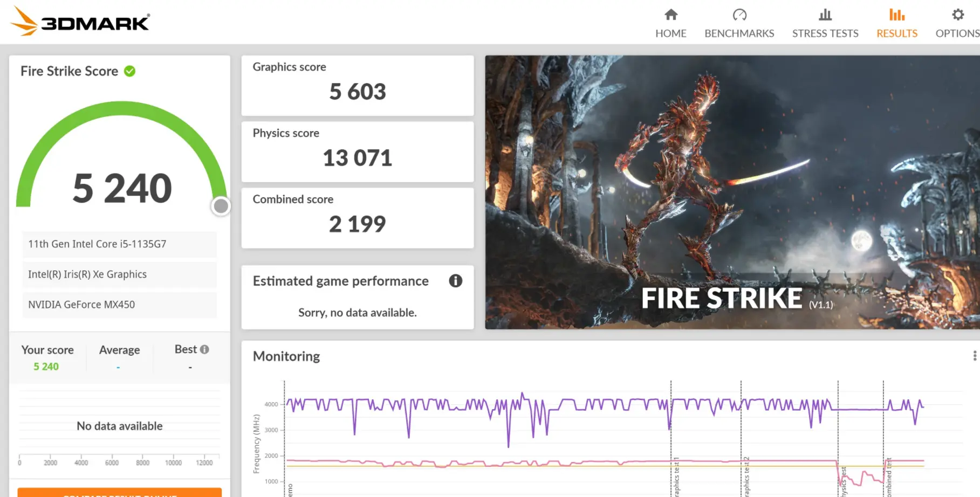Switch to the BENCHMARKS tab
This screenshot has height=497, width=980.
point(739,33)
